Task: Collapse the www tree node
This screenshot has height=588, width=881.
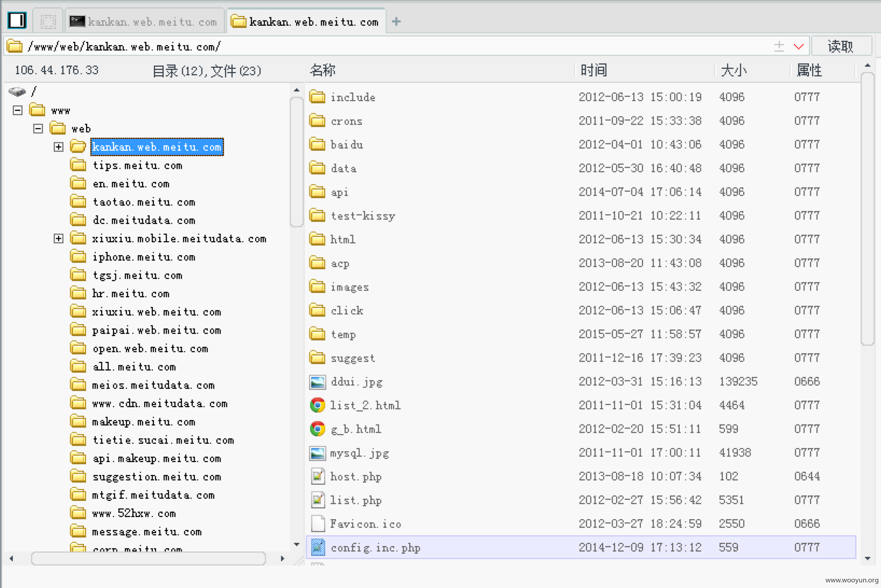Action: (18, 110)
